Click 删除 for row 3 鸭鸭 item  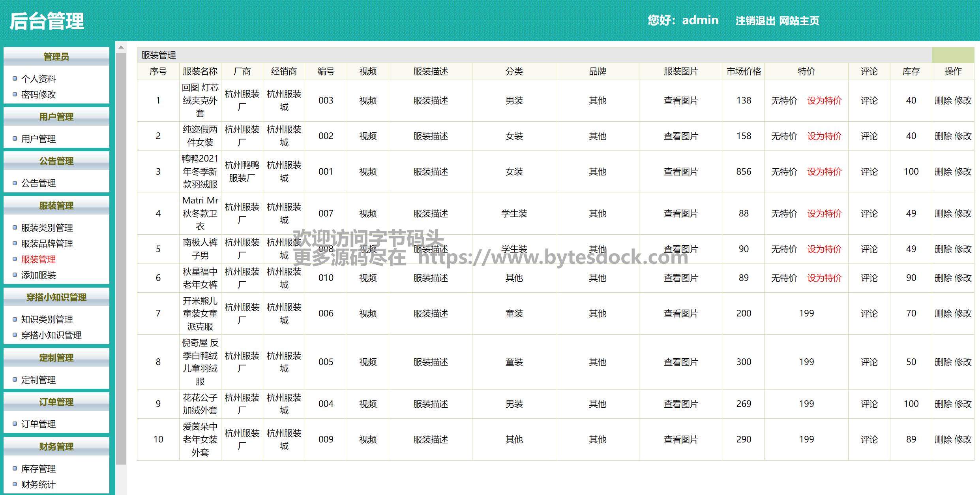943,171
